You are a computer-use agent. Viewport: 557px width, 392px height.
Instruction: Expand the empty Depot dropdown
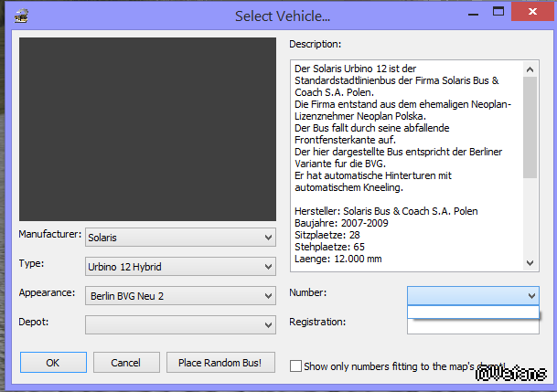[x=180, y=324]
